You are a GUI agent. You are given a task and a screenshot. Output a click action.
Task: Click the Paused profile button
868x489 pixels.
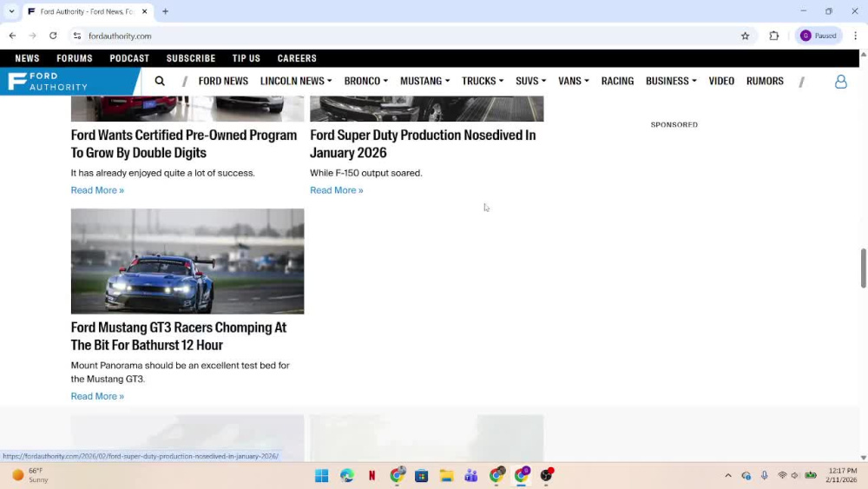(x=819, y=36)
